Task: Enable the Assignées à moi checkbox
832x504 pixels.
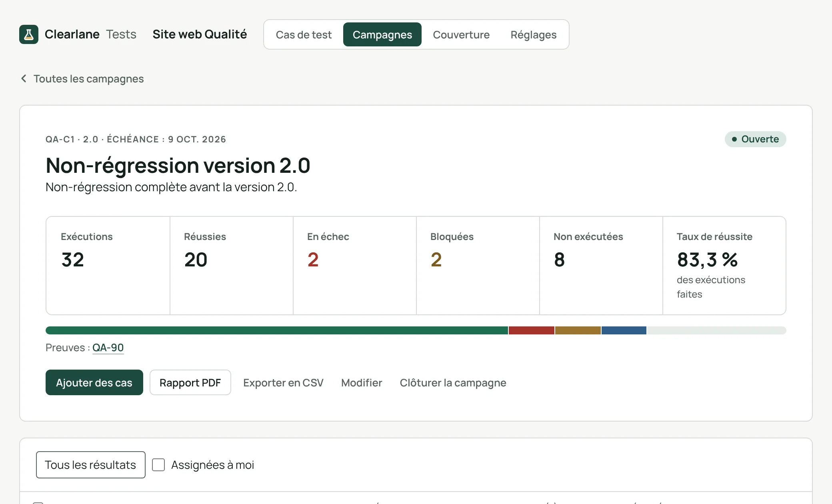Action: (x=158, y=465)
